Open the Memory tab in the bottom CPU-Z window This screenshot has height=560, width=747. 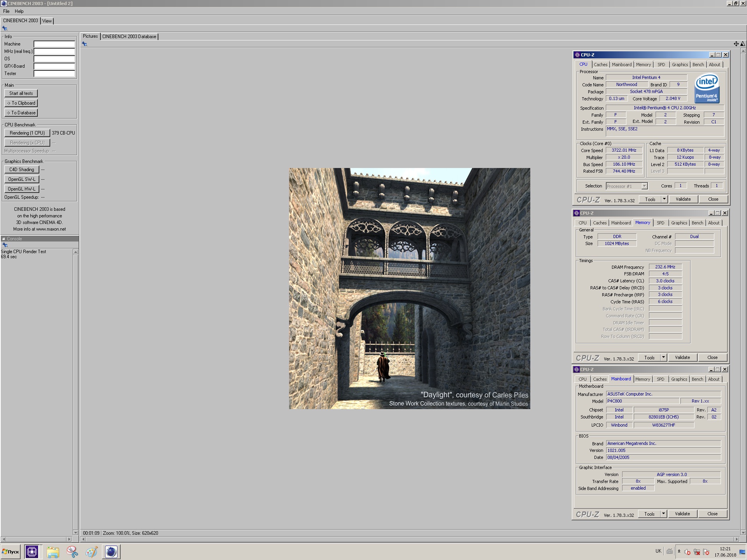coord(642,379)
